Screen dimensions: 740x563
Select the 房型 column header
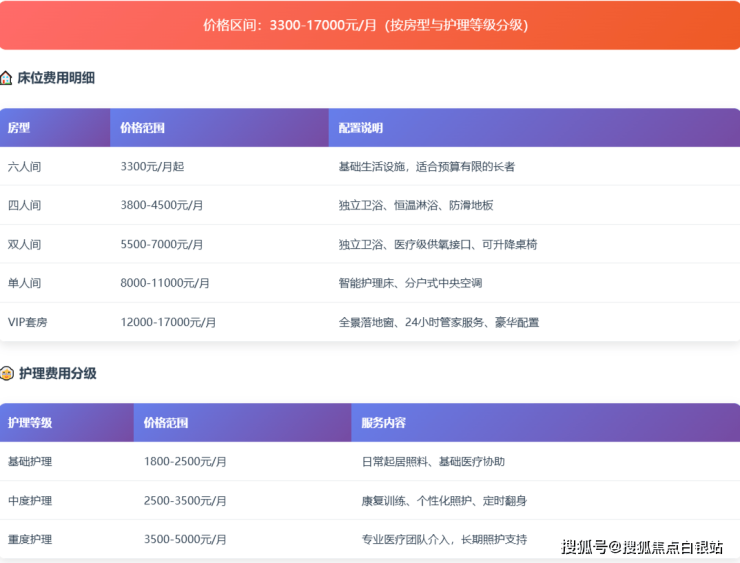pyautogui.click(x=19, y=128)
